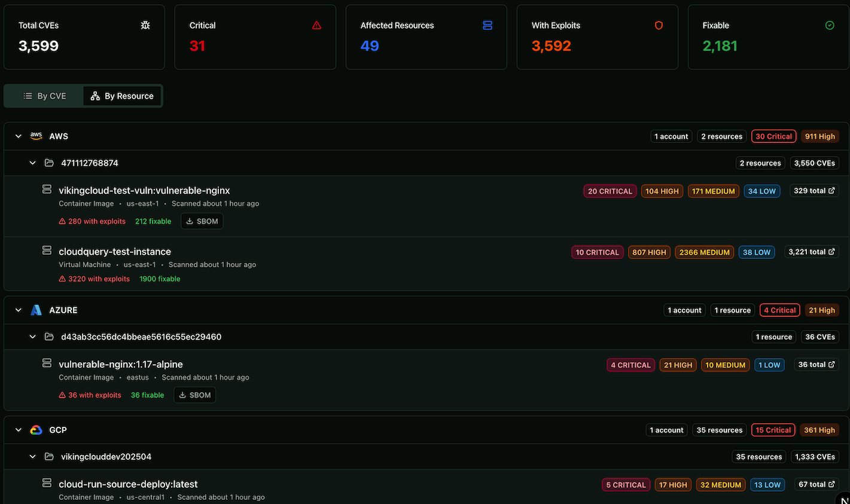The height and width of the screenshot is (504, 850).
Task: Click the shield icon on With Exploits card
Action: pyautogui.click(x=659, y=25)
